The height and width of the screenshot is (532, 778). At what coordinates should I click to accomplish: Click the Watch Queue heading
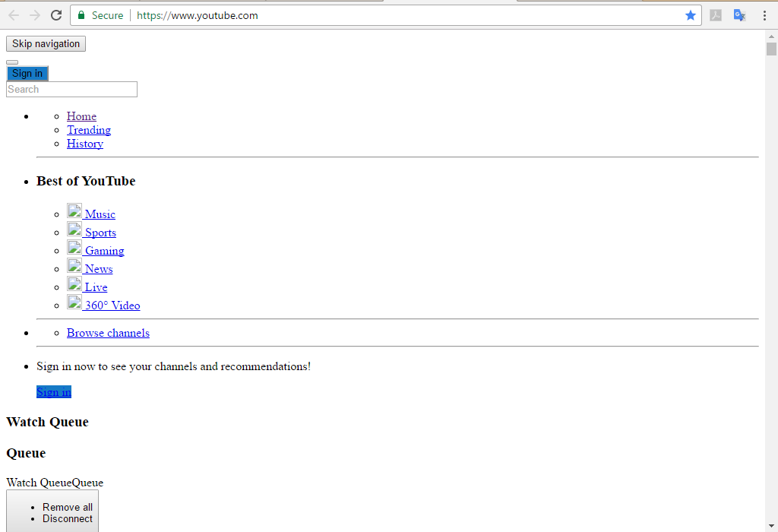point(48,422)
